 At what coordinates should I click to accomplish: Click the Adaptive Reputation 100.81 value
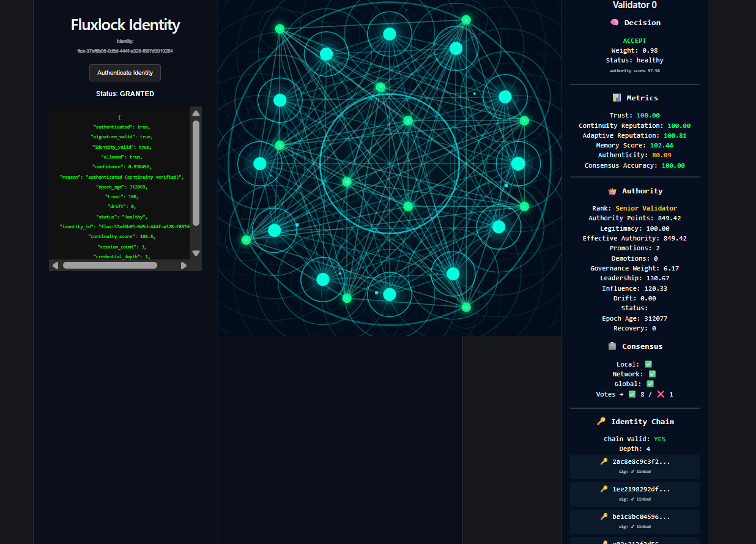click(x=675, y=135)
